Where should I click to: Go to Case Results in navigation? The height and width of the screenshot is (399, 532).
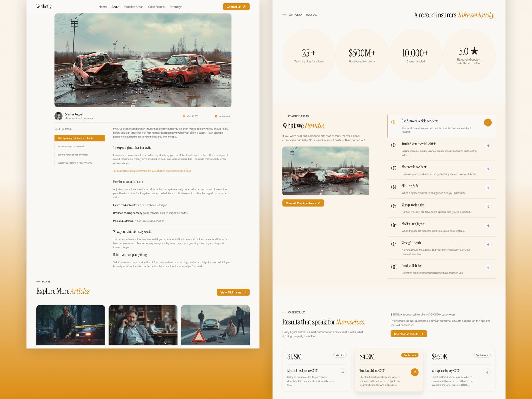(156, 7)
